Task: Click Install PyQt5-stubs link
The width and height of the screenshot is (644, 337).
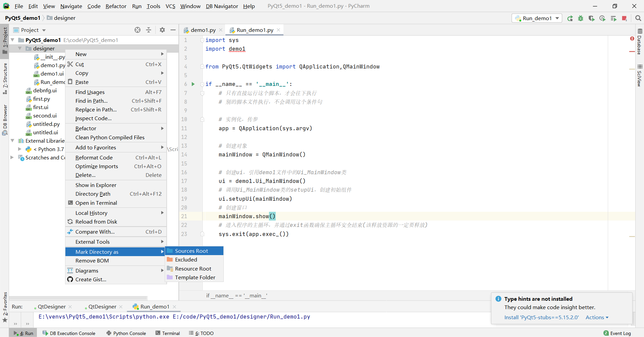Action: click(x=541, y=317)
